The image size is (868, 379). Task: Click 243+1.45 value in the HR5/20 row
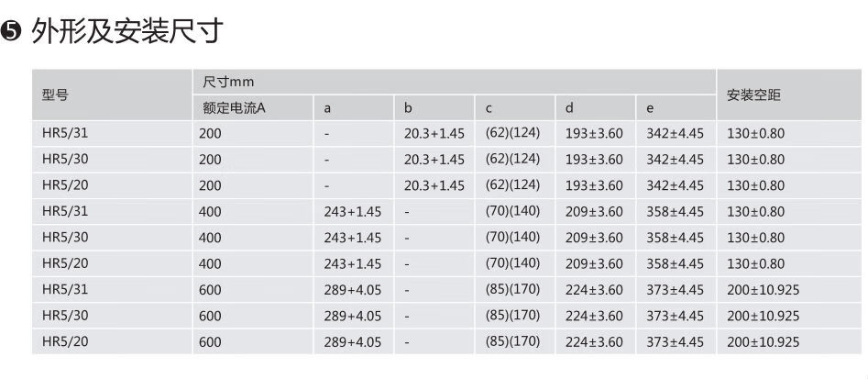(353, 263)
